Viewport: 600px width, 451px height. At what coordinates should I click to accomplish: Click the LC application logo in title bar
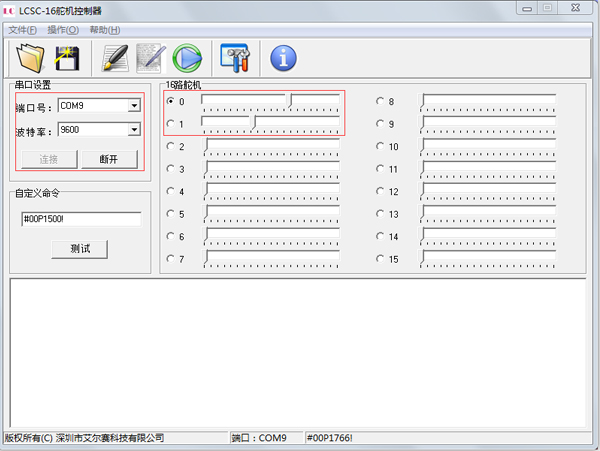pos(8,11)
